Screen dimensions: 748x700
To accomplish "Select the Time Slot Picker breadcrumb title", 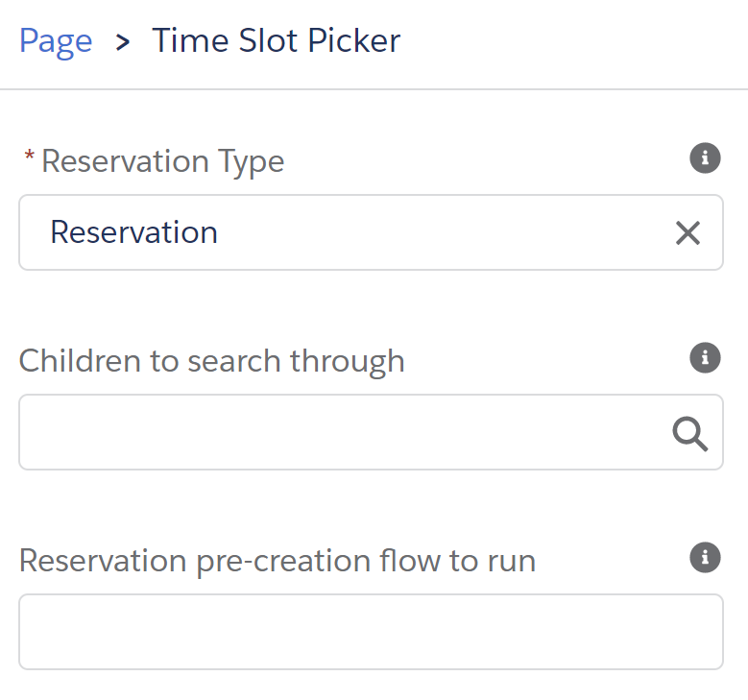I will click(276, 41).
